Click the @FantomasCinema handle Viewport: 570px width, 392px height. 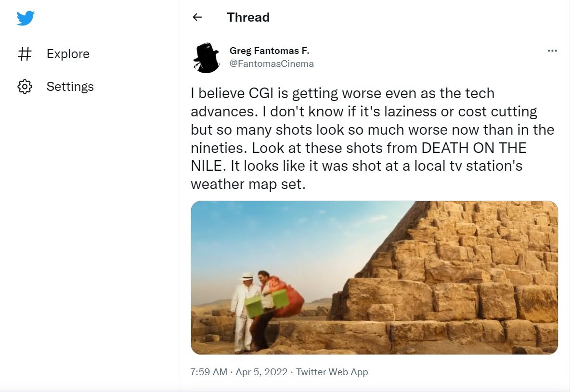tap(272, 63)
